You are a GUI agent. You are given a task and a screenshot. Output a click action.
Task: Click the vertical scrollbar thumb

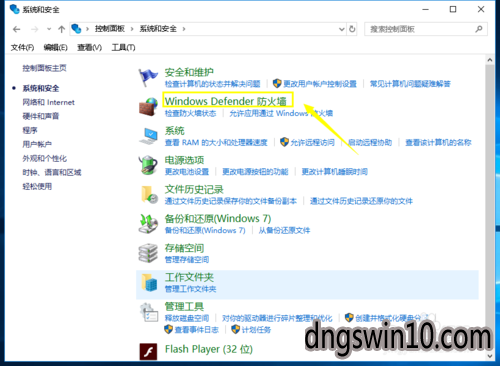tap(489, 207)
